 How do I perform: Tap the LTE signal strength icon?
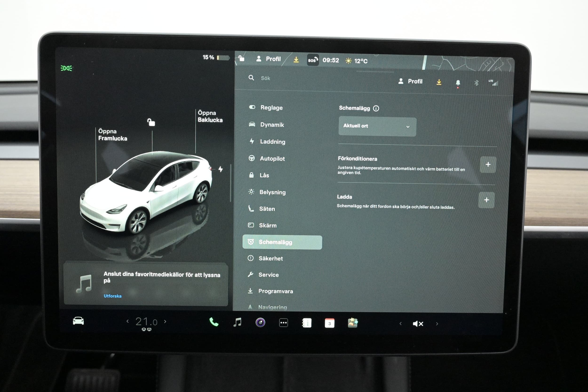point(493,83)
